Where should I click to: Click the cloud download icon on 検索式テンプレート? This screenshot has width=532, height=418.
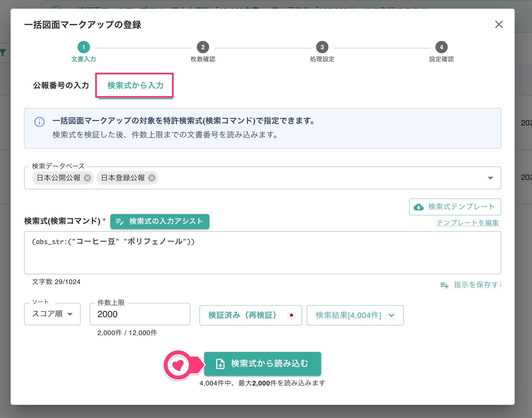419,207
